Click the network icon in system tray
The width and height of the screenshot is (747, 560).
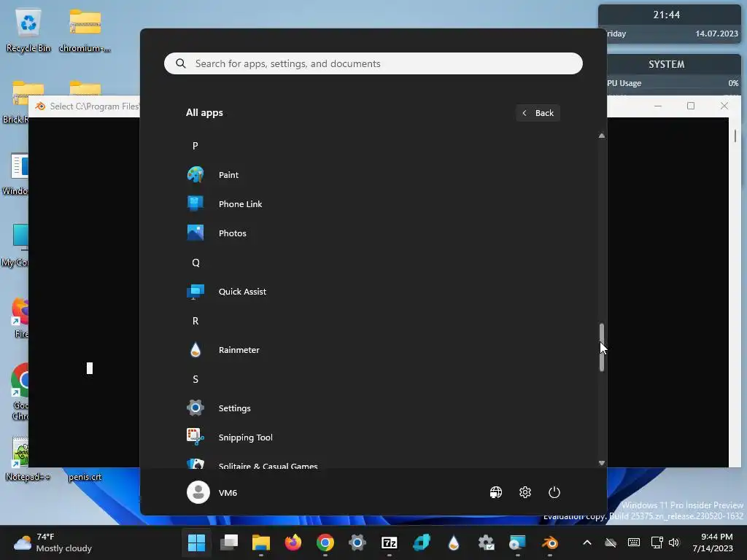[657, 542]
